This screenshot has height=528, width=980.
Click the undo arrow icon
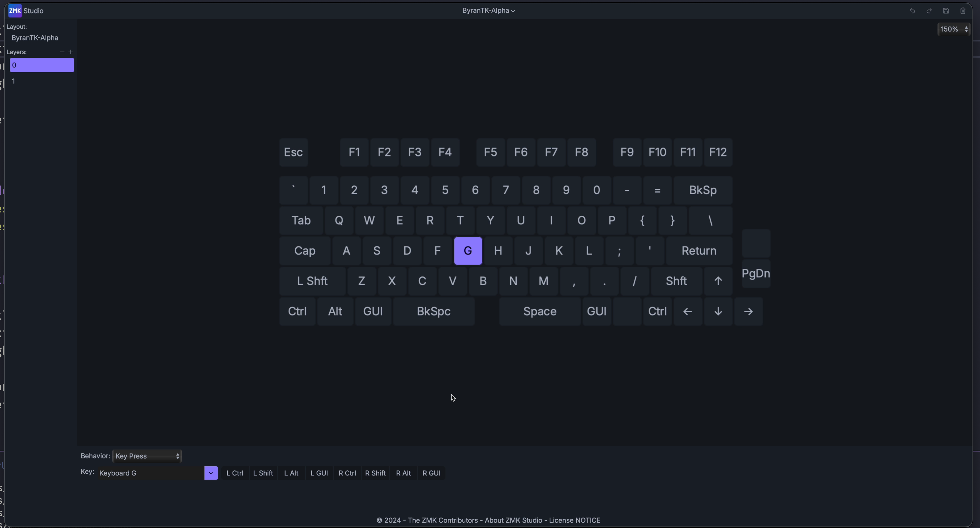tap(912, 11)
